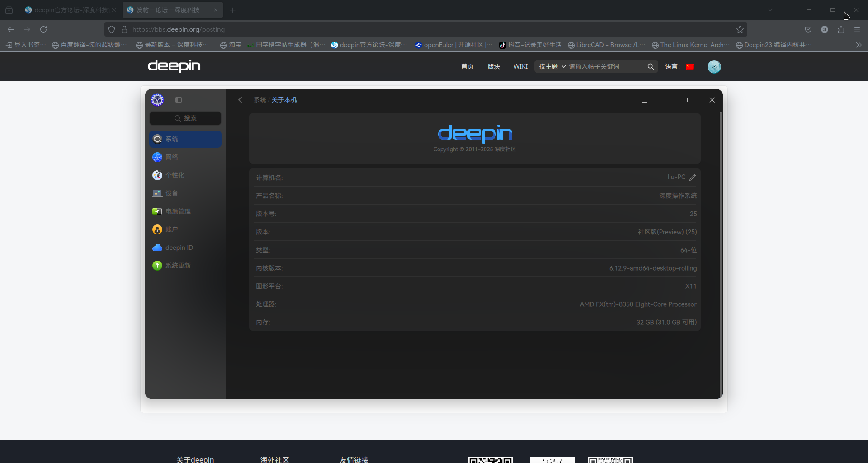Reload the current page
868x463 pixels.
pyautogui.click(x=43, y=29)
